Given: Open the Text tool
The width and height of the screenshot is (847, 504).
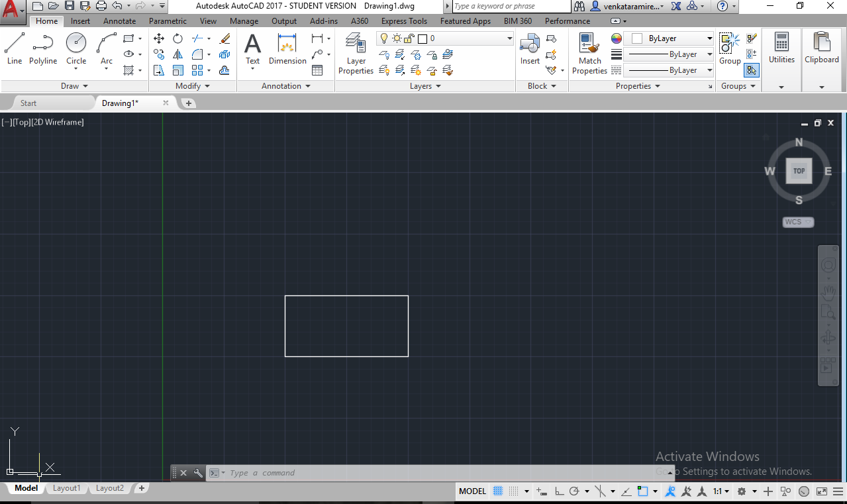Looking at the screenshot, I should click(x=252, y=46).
